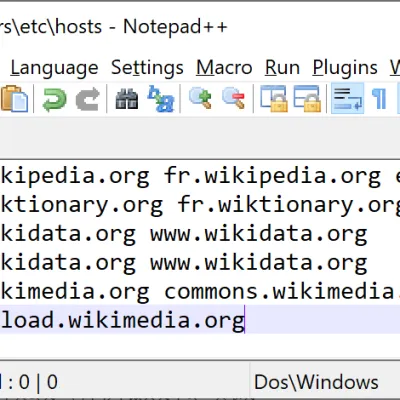The height and width of the screenshot is (400, 400).
Task: Click the Paste clipboard icon
Action: point(14,99)
